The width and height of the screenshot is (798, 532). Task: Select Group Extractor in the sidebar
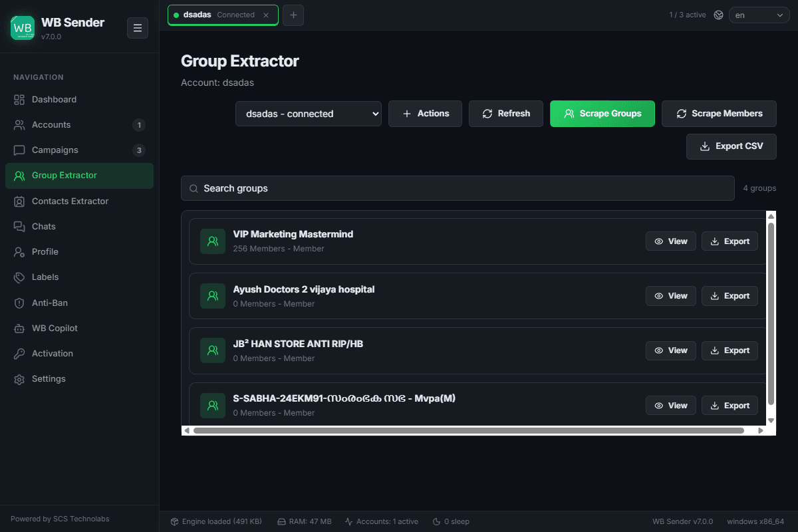tap(79, 176)
